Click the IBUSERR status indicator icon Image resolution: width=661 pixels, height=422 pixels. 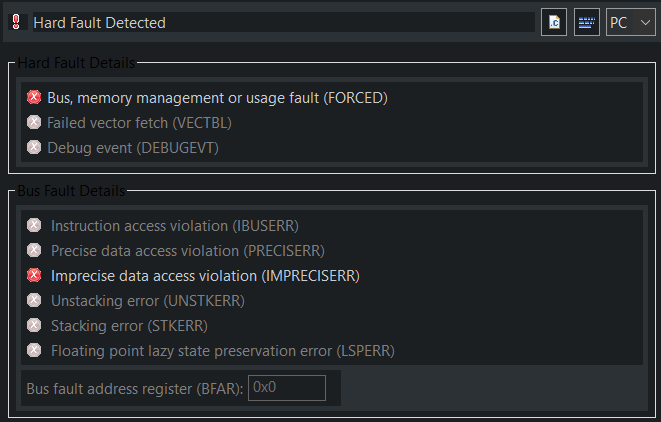coord(34,226)
